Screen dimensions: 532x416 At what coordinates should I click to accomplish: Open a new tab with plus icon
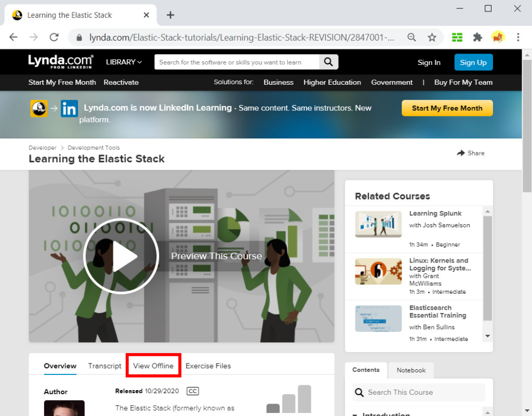[170, 15]
